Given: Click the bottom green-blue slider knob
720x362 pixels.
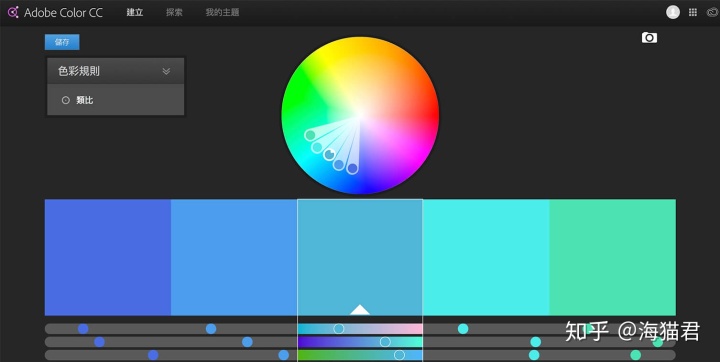Looking at the screenshot, I should 399,355.
